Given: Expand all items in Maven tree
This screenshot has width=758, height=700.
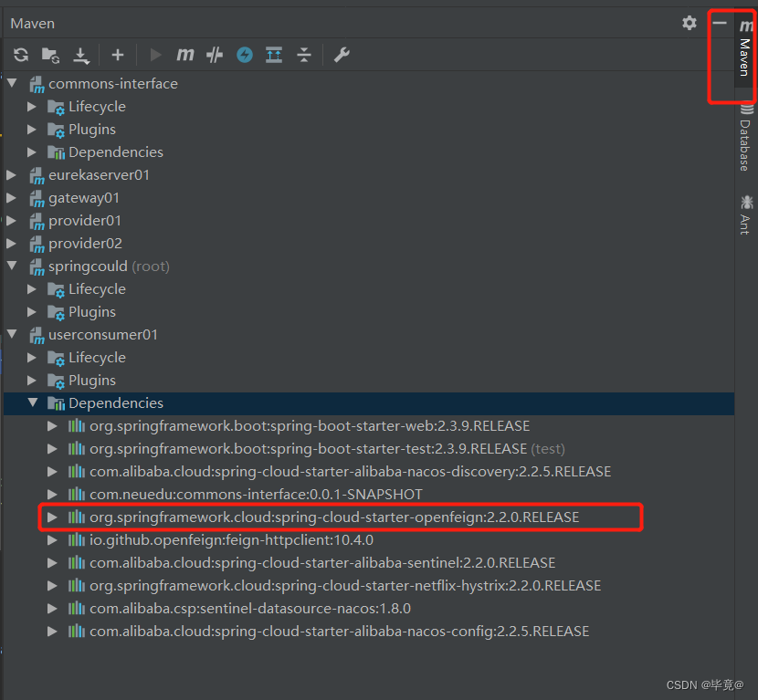Looking at the screenshot, I should 274,55.
